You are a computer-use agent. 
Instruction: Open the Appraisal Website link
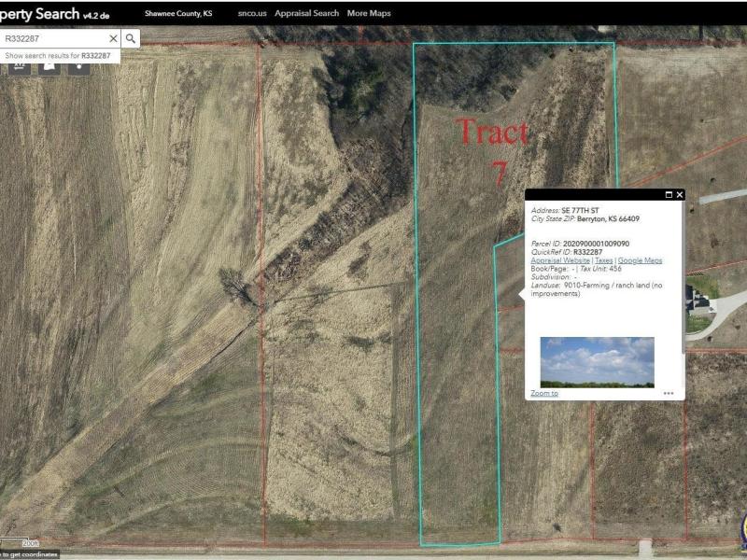(560, 260)
